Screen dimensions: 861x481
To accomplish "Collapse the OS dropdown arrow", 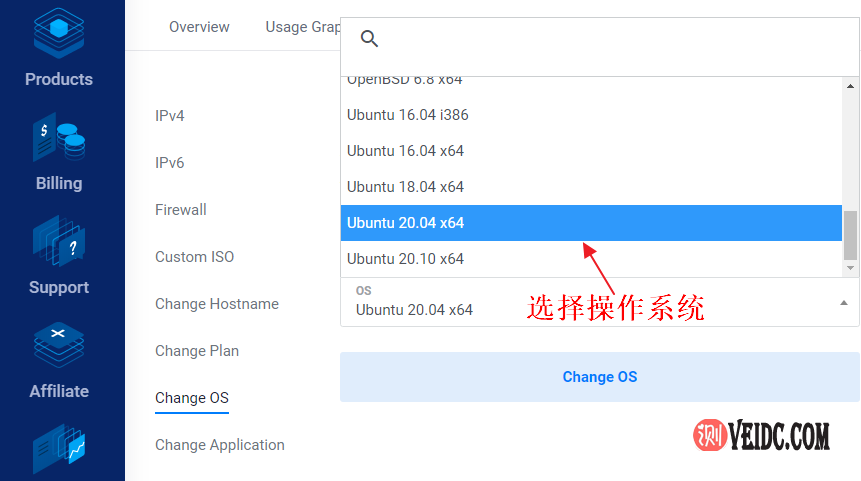I will (x=843, y=302).
